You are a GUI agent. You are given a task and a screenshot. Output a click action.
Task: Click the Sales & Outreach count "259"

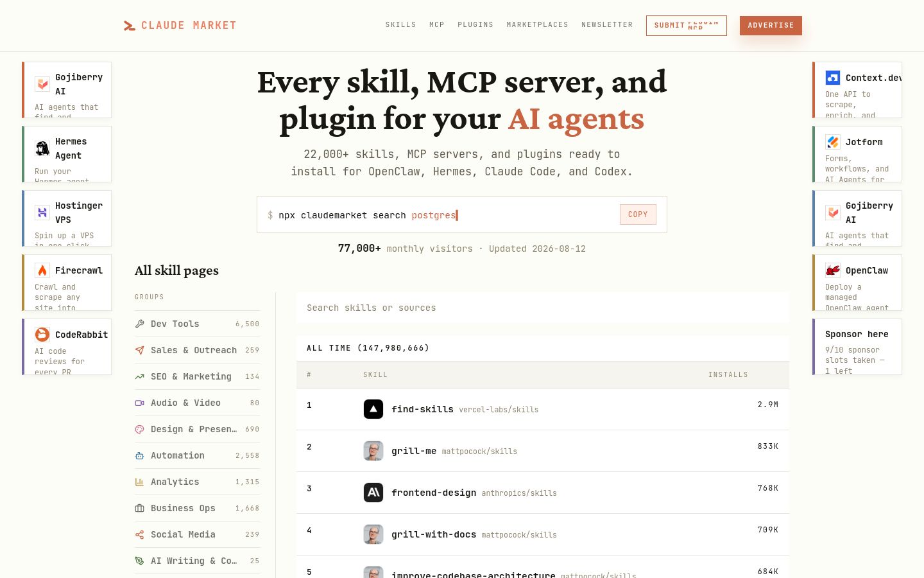click(252, 351)
